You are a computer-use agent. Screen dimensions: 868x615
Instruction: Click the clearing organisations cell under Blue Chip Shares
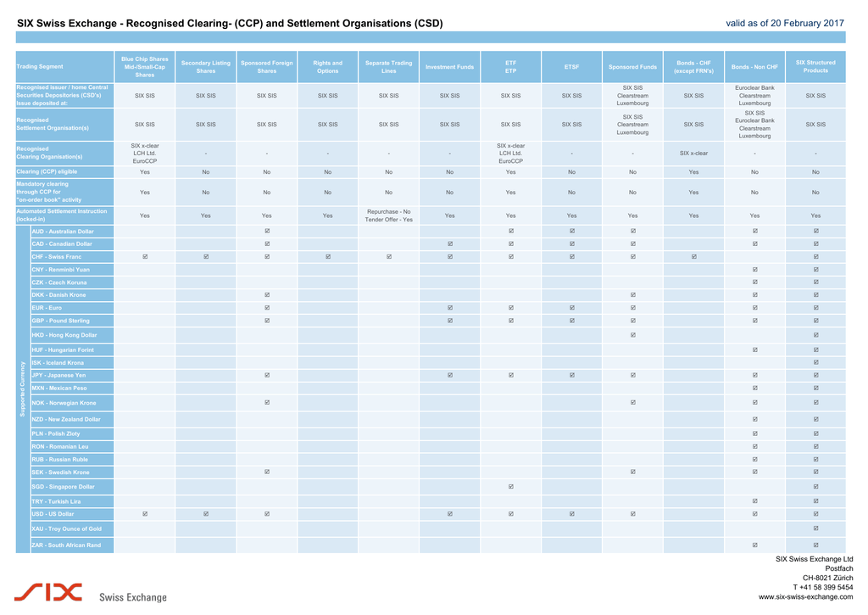(145, 153)
